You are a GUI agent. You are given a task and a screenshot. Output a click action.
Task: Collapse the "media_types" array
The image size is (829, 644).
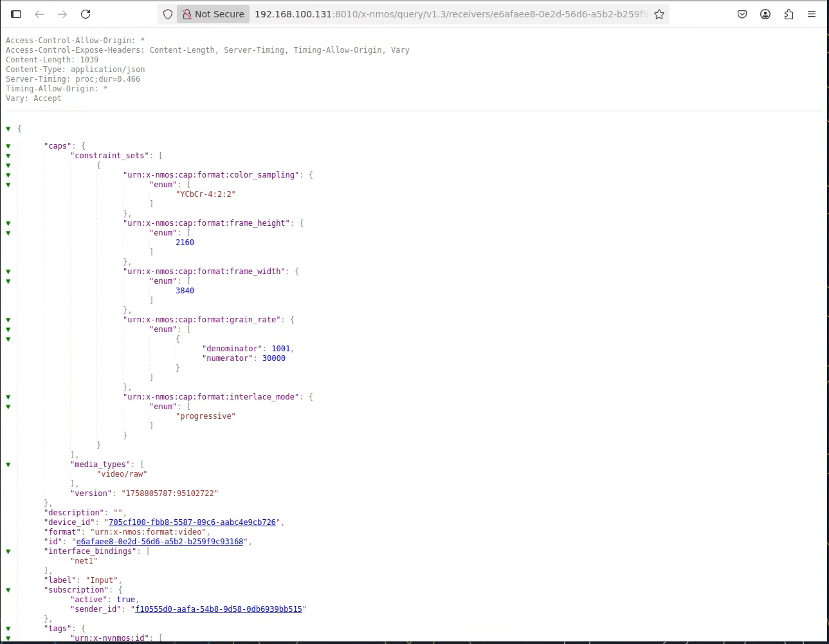[x=8, y=465]
